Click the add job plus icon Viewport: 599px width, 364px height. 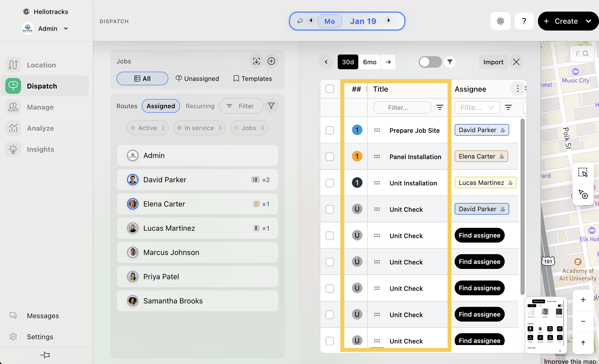[x=271, y=61]
